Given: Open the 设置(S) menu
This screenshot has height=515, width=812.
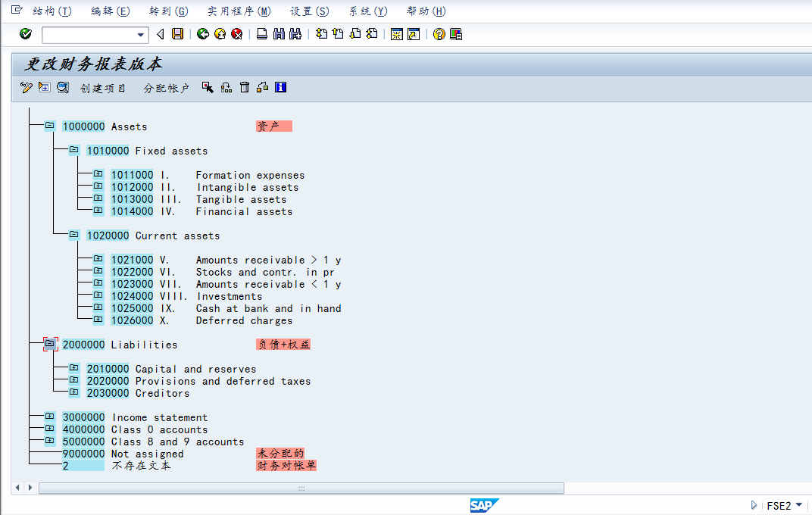Looking at the screenshot, I should point(309,11).
